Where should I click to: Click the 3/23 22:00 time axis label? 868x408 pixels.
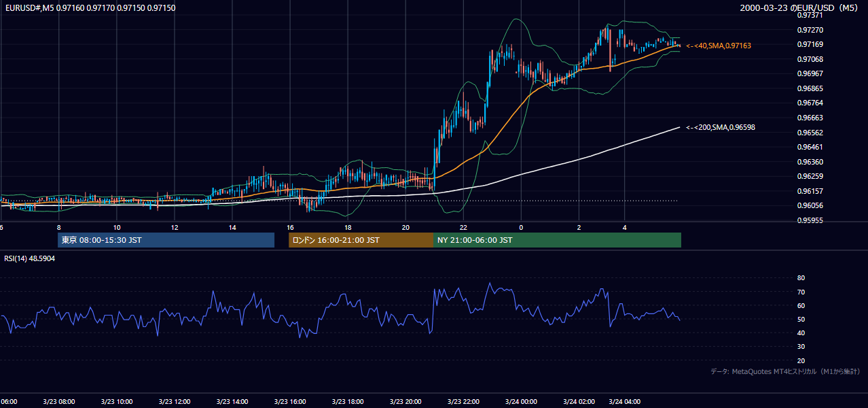coord(463,401)
